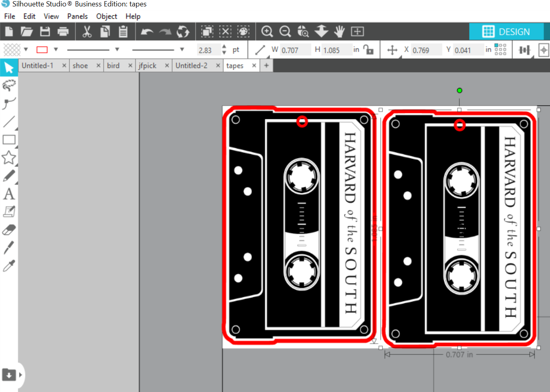Undo the last action

[147, 32]
